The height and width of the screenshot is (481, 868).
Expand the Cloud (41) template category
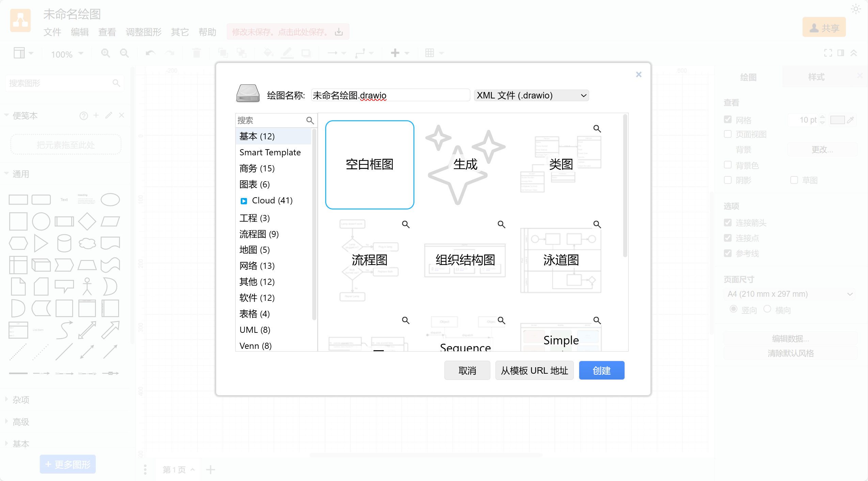244,201
